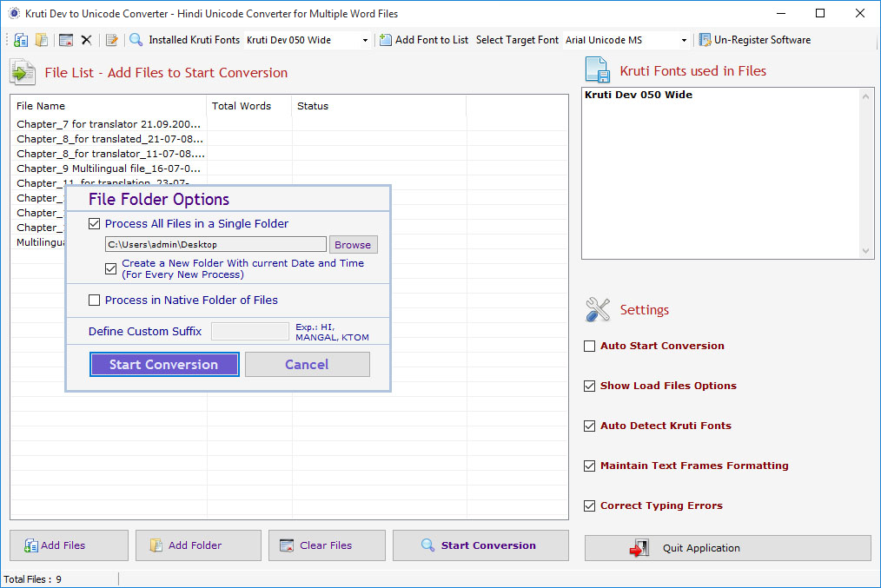Click the Add Folder bottom button

click(198, 545)
